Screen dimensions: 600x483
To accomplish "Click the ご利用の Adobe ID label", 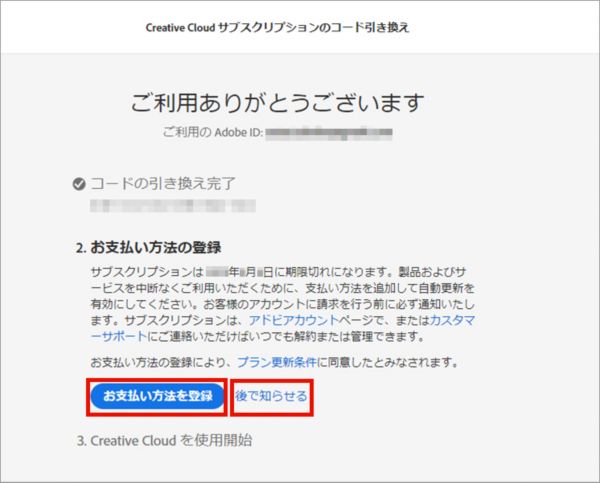I will (212, 132).
